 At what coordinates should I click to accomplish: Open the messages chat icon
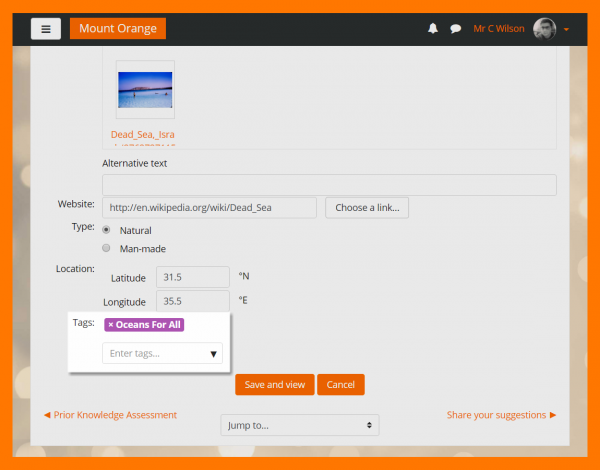(455, 29)
